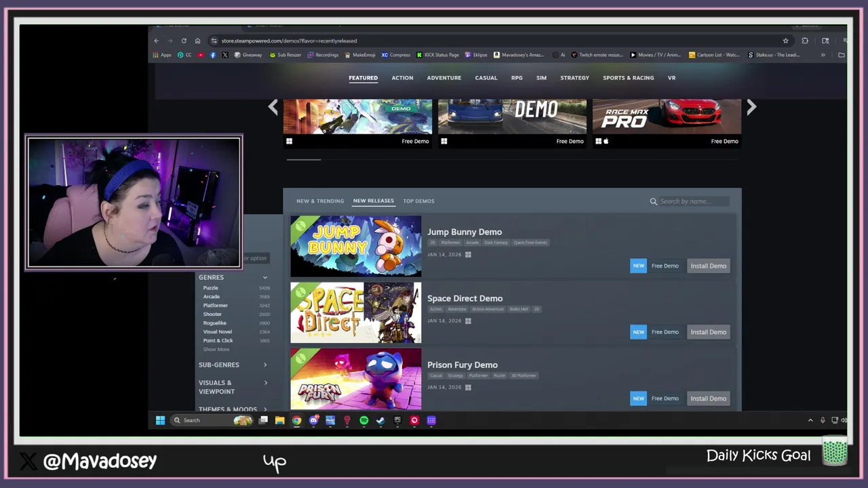
Task: Open File Explorer from the taskbar
Action: pyautogui.click(x=279, y=420)
